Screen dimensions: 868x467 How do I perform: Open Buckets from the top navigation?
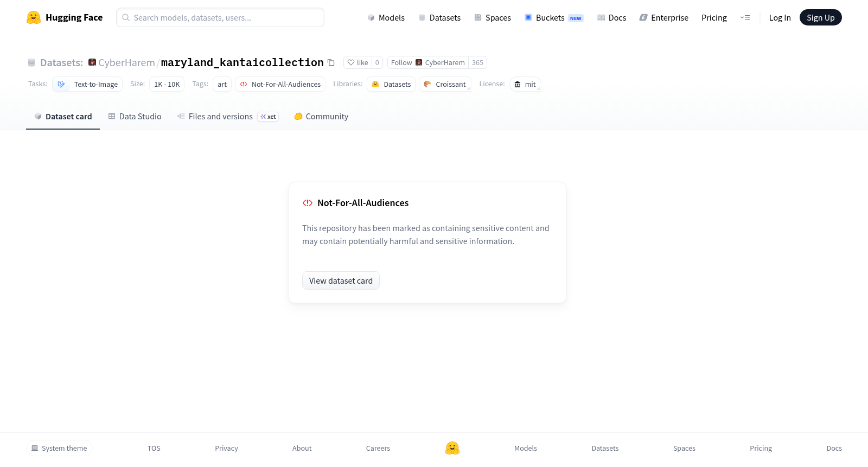tap(554, 17)
